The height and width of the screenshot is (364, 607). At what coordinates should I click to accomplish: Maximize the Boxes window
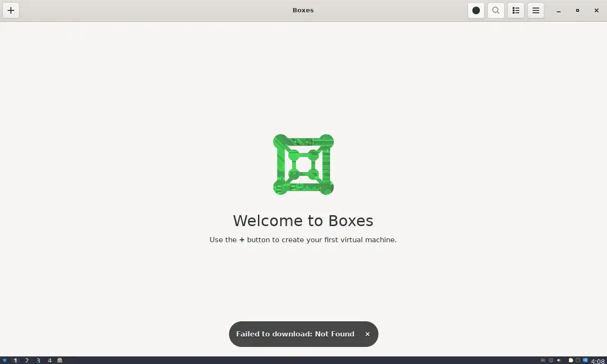(578, 10)
